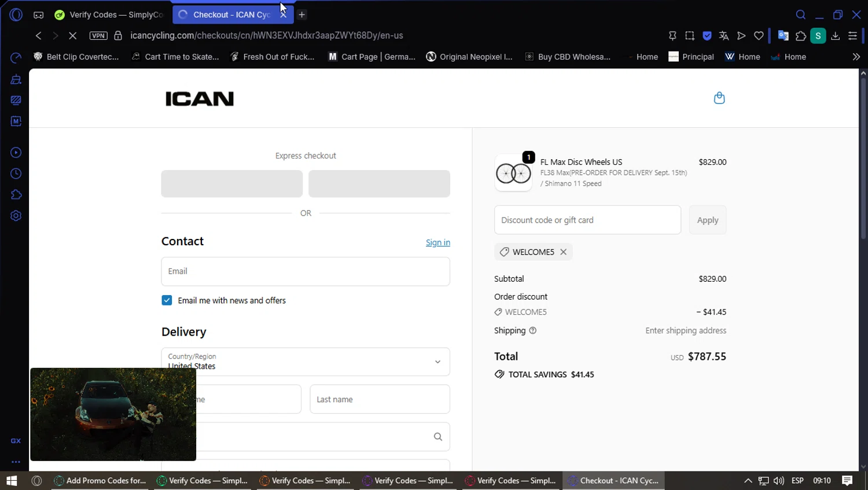Toggle Email me with news and offers checkbox

tap(167, 300)
